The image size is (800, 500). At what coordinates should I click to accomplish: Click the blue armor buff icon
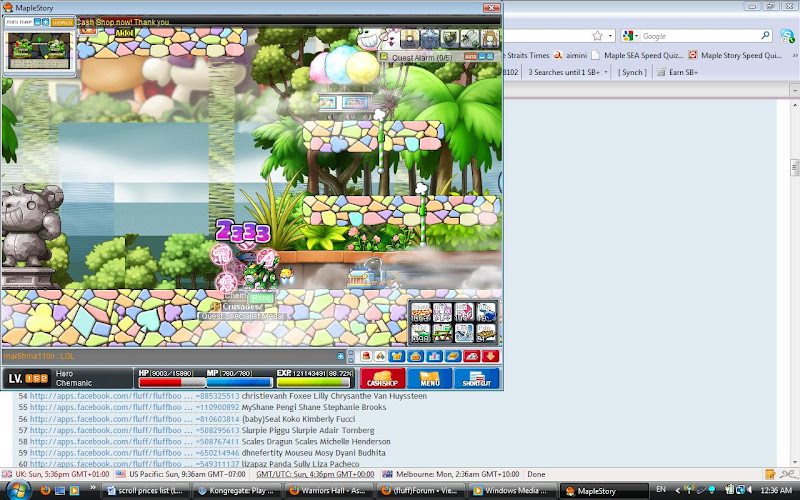pyautogui.click(x=430, y=39)
